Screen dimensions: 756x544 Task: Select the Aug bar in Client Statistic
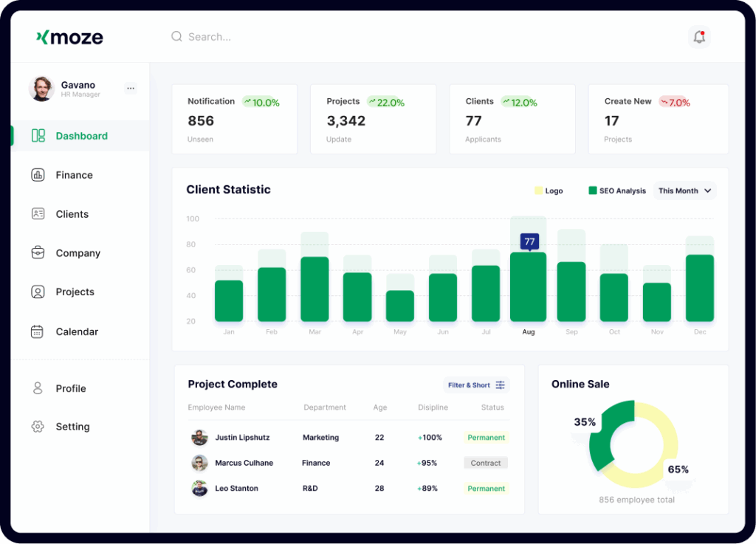pos(528,288)
